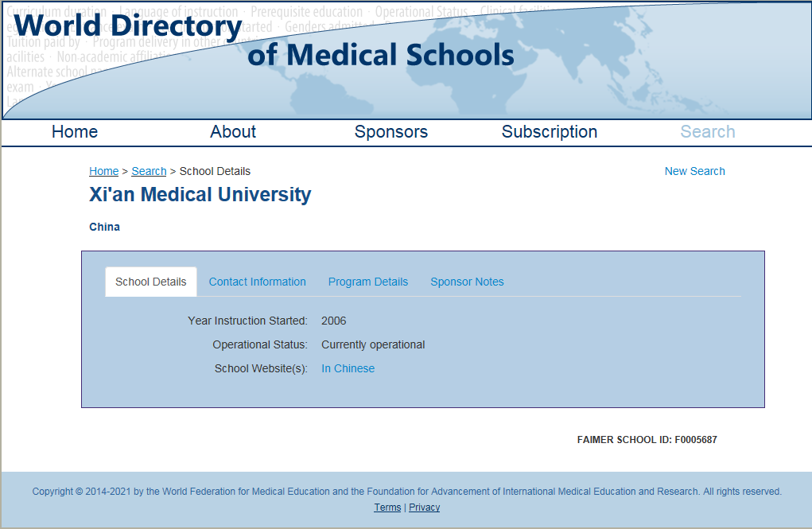The image size is (812, 529).
Task: Select the Search navigation menu item
Action: coord(707,131)
